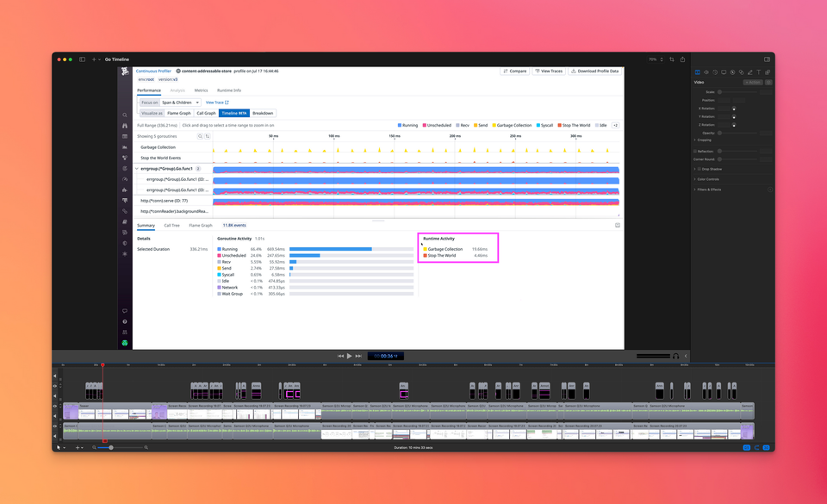Toggle the Idle legend item in the profiler
Viewport: 827px width, 504px height.
602,125
